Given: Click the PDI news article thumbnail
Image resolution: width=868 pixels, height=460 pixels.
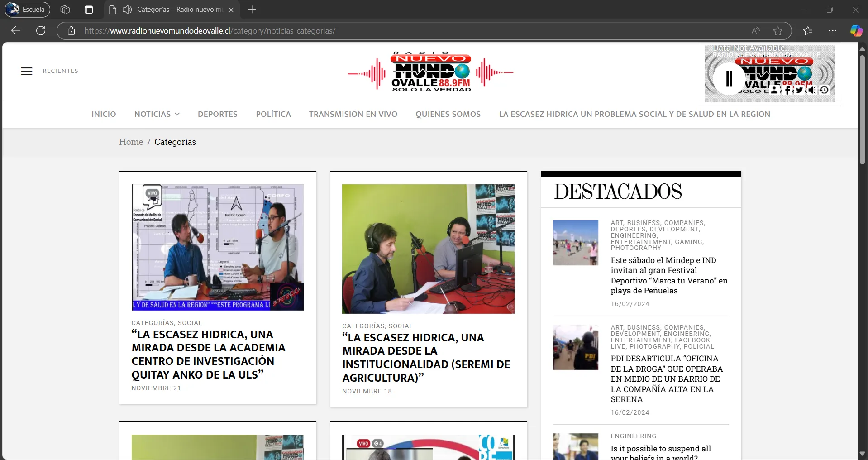Looking at the screenshot, I should coord(575,347).
